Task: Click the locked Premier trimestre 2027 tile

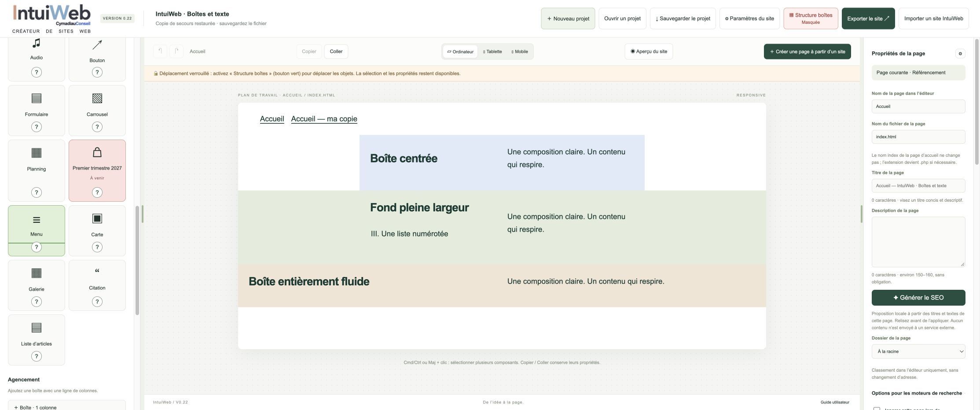Action: click(97, 170)
